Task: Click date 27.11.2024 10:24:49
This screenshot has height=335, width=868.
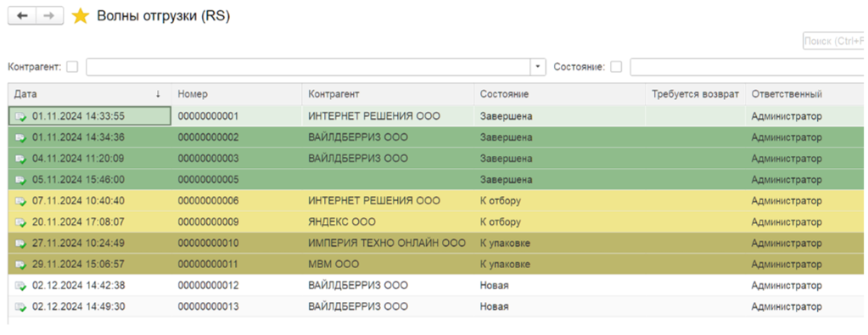Action: 78,243
